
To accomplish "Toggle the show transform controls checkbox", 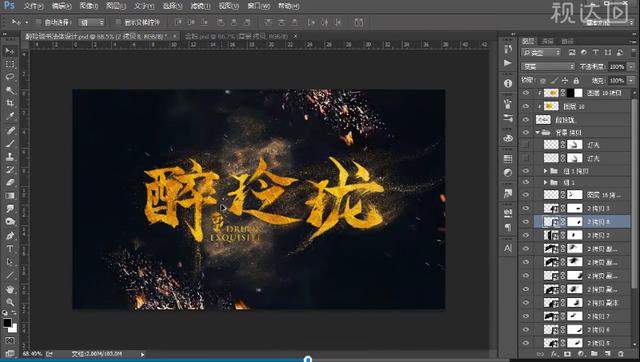I will 118,22.
